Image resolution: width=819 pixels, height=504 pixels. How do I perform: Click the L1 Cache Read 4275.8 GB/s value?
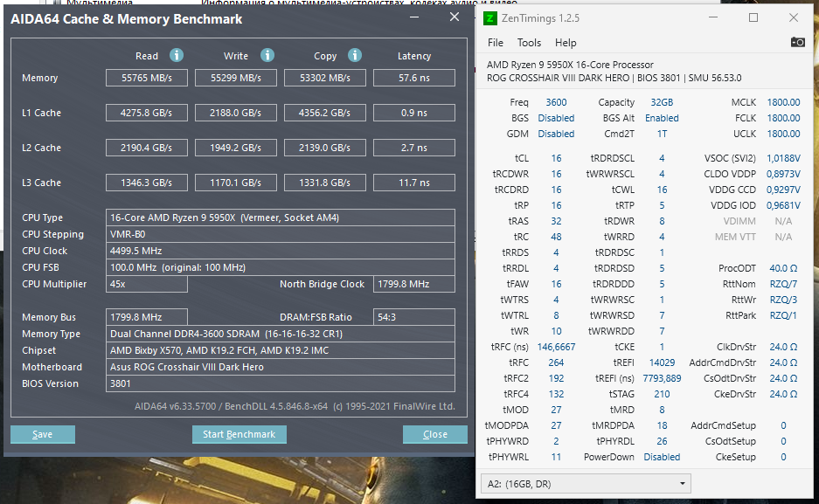click(147, 113)
